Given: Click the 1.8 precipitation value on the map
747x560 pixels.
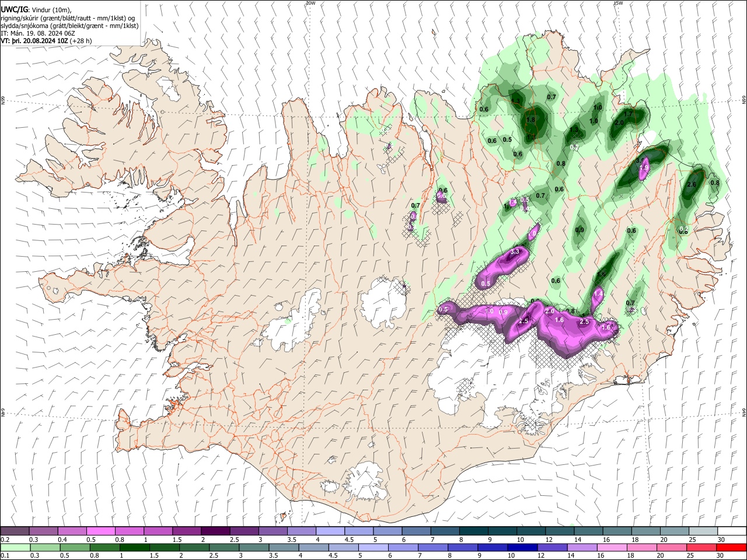Looking at the screenshot, I should coord(530,120).
